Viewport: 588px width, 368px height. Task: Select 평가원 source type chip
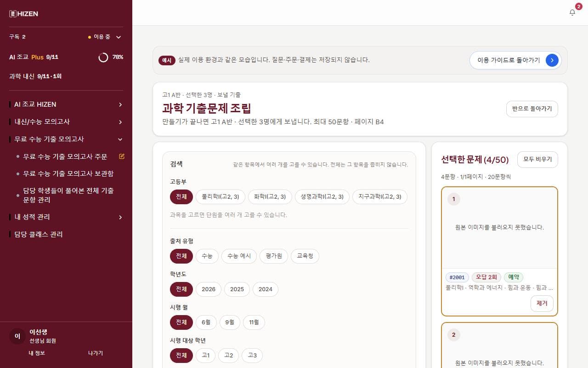tap(274, 256)
